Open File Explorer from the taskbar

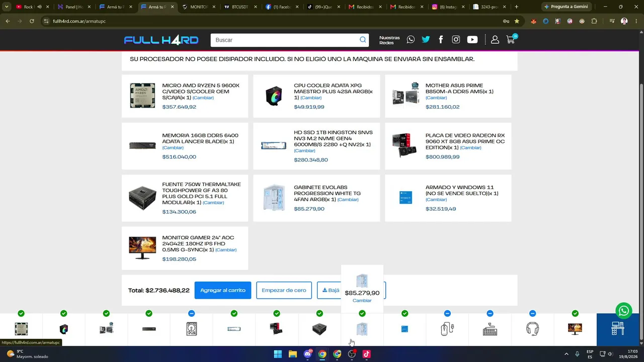point(292,354)
